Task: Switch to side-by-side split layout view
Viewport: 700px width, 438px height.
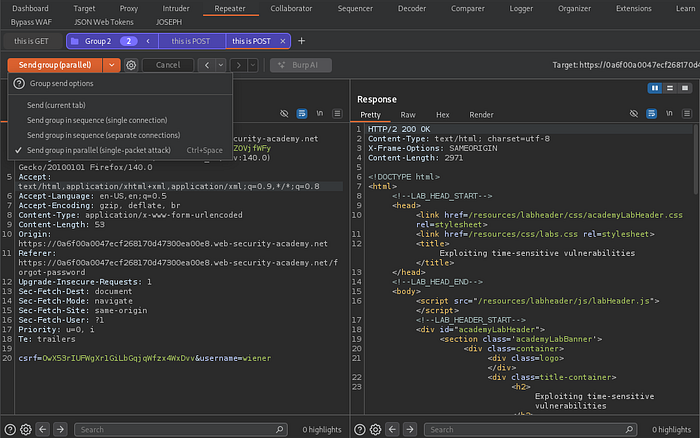Action: 655,88
